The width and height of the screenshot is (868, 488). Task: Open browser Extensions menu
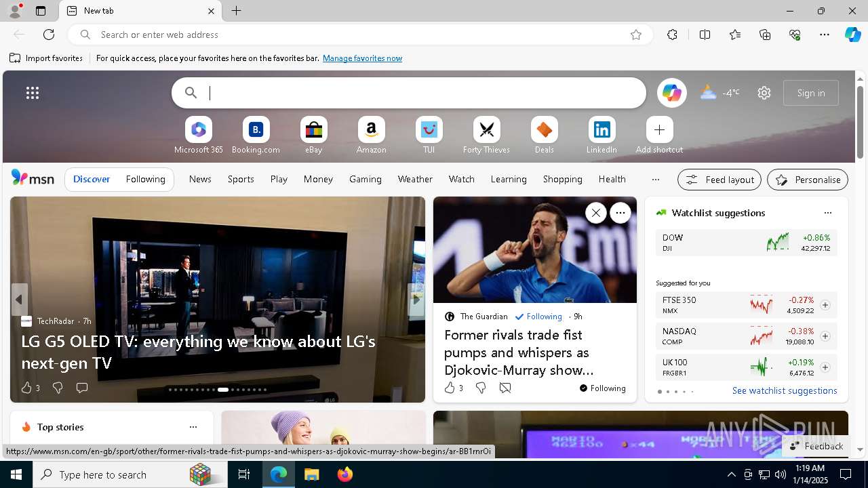[x=672, y=35]
